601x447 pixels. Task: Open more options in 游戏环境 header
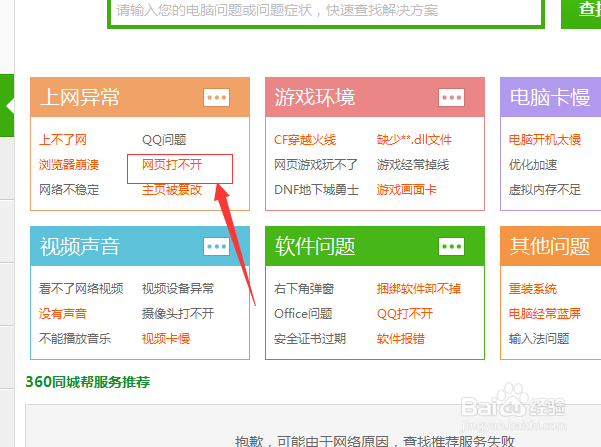(452, 97)
